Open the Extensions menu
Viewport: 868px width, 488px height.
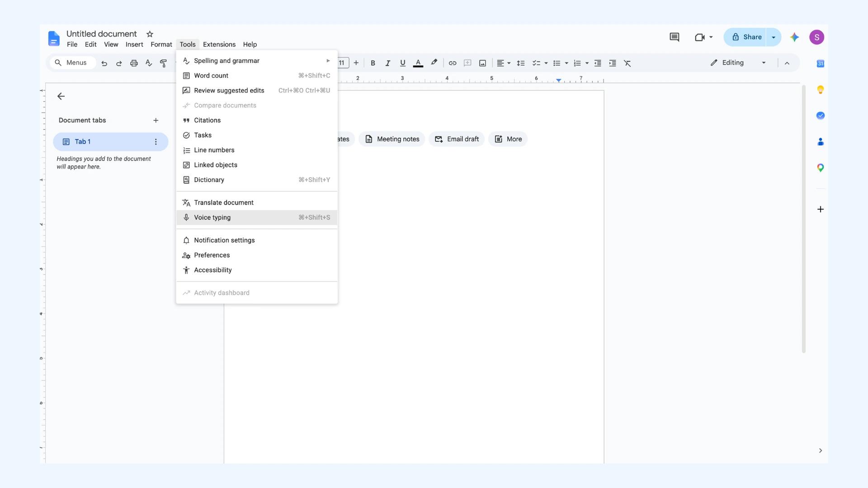coord(219,44)
